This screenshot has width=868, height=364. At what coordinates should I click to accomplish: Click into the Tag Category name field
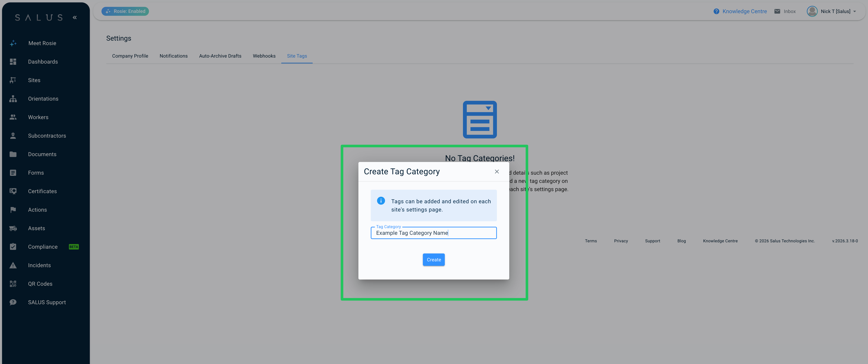point(434,233)
